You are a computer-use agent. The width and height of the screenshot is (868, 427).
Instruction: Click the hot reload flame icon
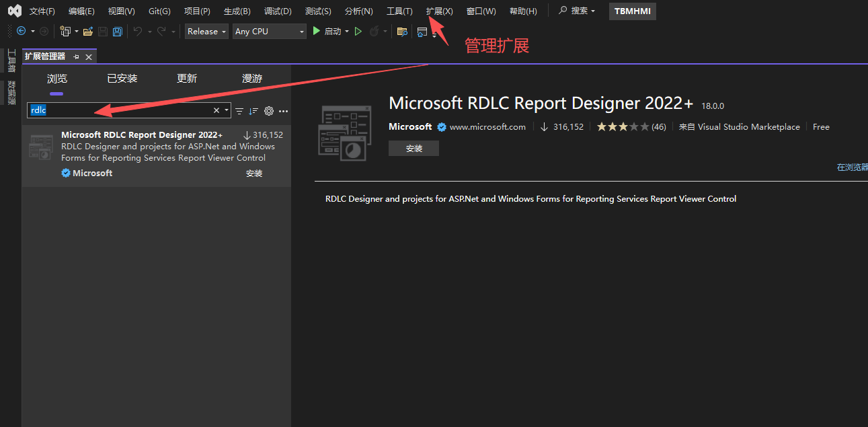tap(374, 31)
